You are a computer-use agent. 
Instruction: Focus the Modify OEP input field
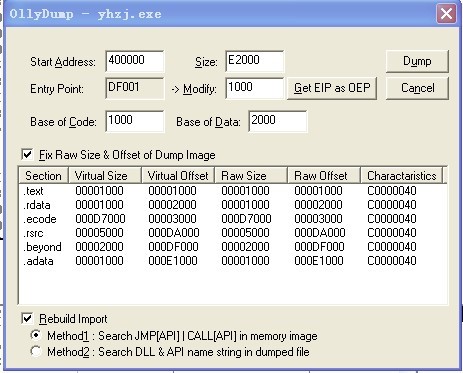[x=255, y=88]
